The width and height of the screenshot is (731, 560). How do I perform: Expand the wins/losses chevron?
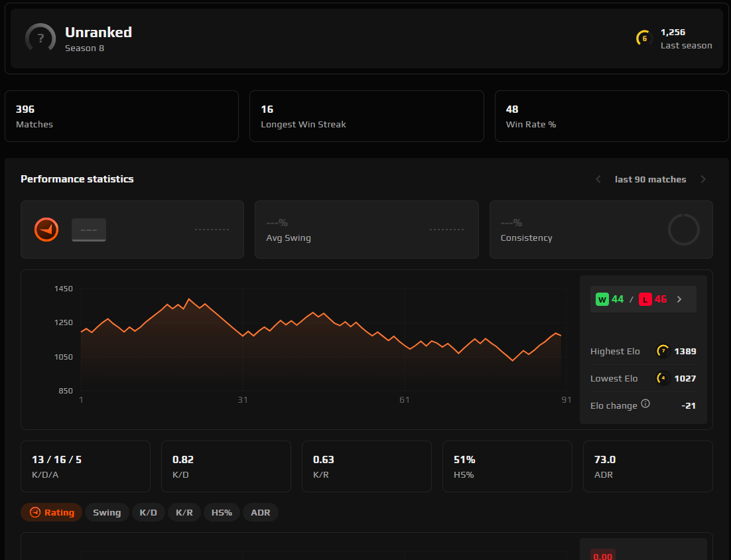pos(679,299)
